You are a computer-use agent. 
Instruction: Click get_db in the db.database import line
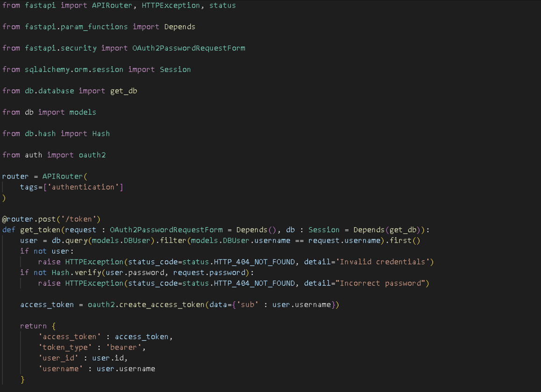pos(123,91)
